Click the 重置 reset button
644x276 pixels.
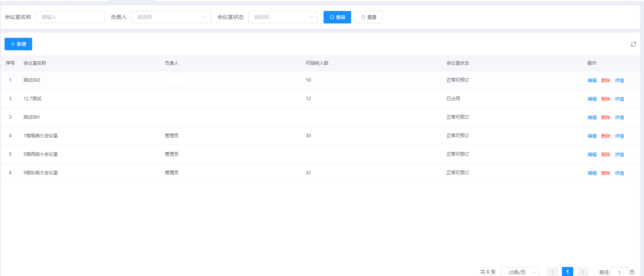(369, 17)
